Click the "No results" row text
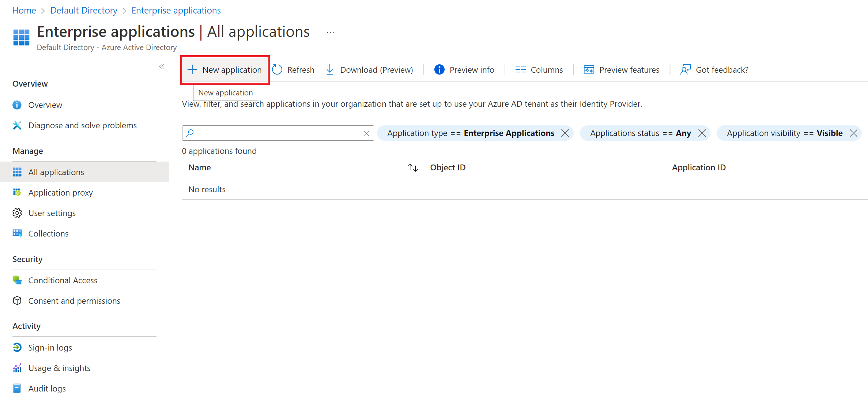This screenshot has width=868, height=401. (x=207, y=189)
